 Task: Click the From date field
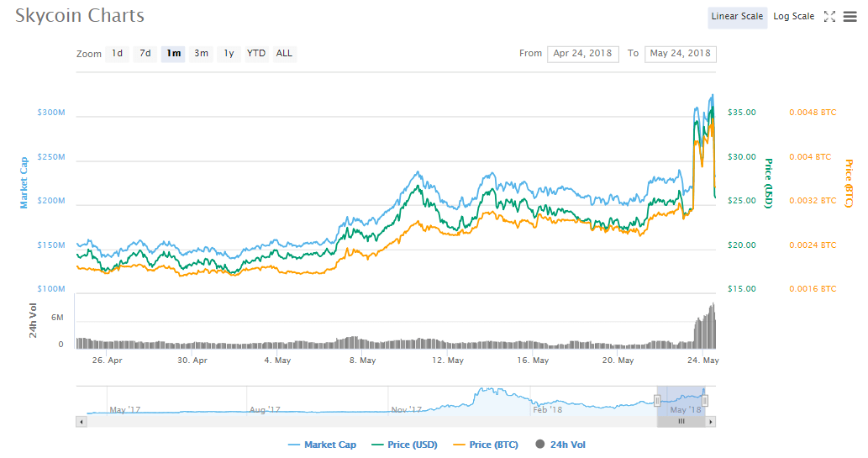(x=583, y=54)
